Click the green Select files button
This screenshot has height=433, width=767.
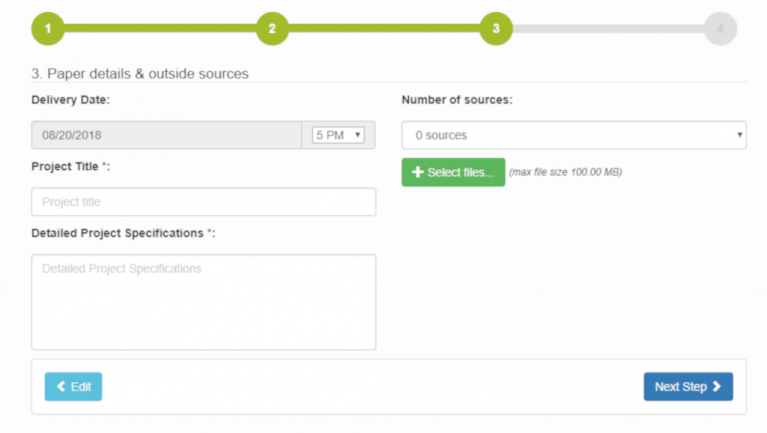[453, 173]
